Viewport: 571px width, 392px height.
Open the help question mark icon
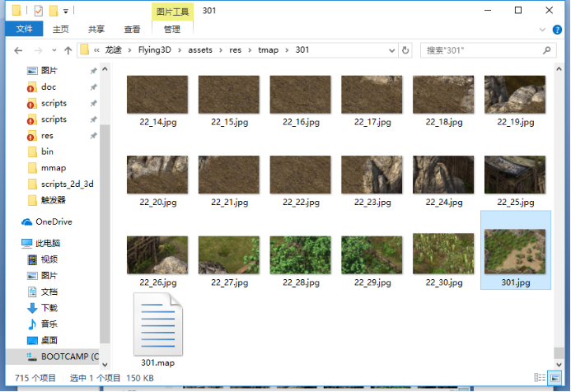(x=557, y=30)
